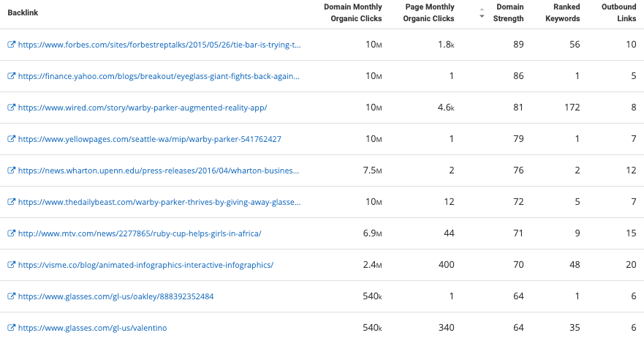
Task: Click external link icon beside thedailybeast.com backlink
Action: (12, 202)
